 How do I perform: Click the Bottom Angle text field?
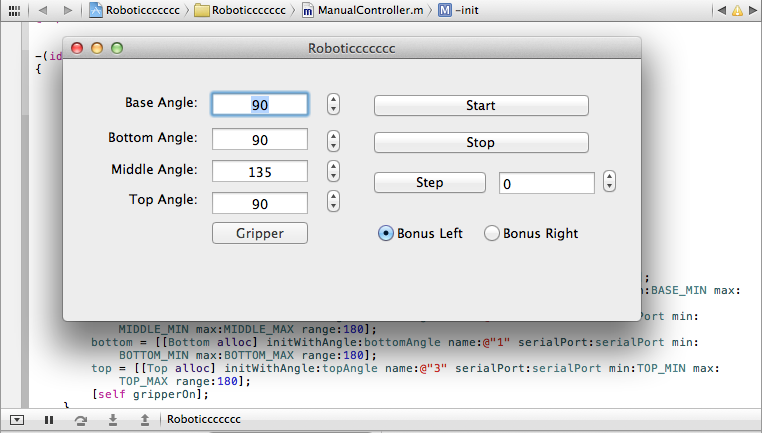click(x=260, y=139)
